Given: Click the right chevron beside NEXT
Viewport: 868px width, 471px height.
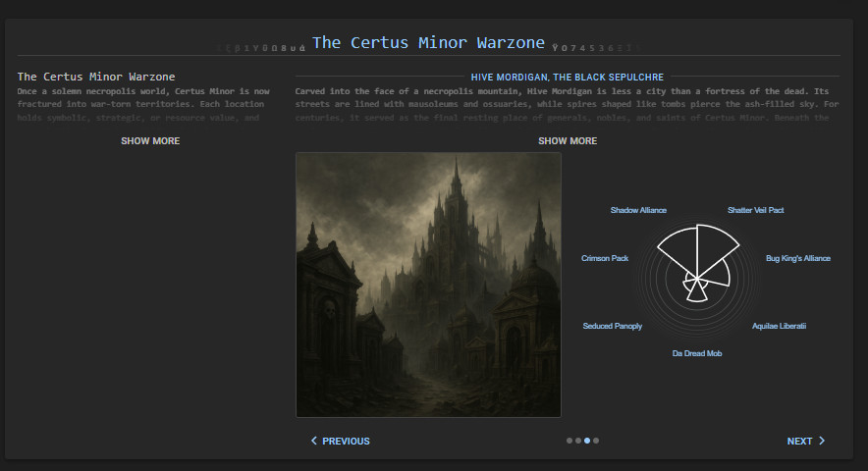Looking at the screenshot, I should click(822, 442).
